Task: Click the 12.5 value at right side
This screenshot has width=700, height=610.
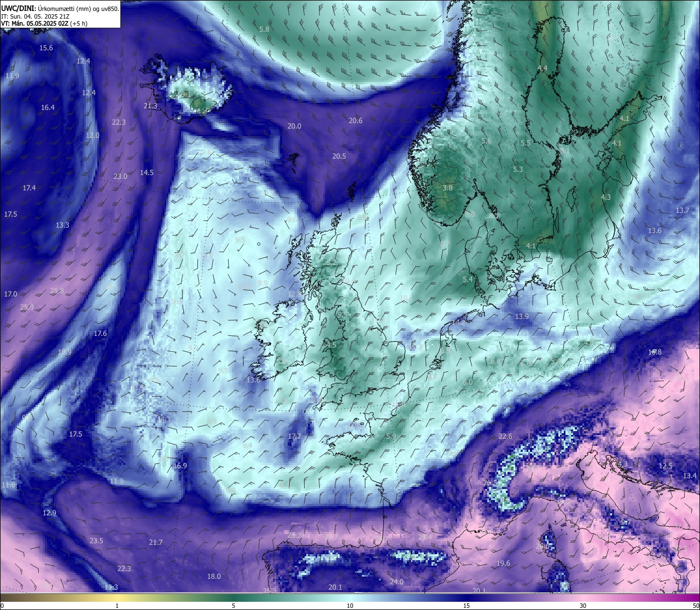Action: (x=666, y=466)
